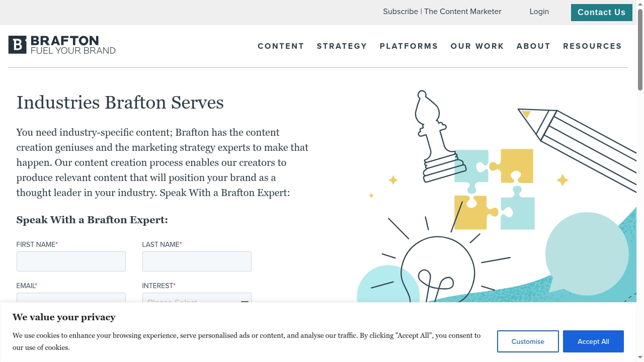Open the STRATEGY menu

(x=342, y=46)
